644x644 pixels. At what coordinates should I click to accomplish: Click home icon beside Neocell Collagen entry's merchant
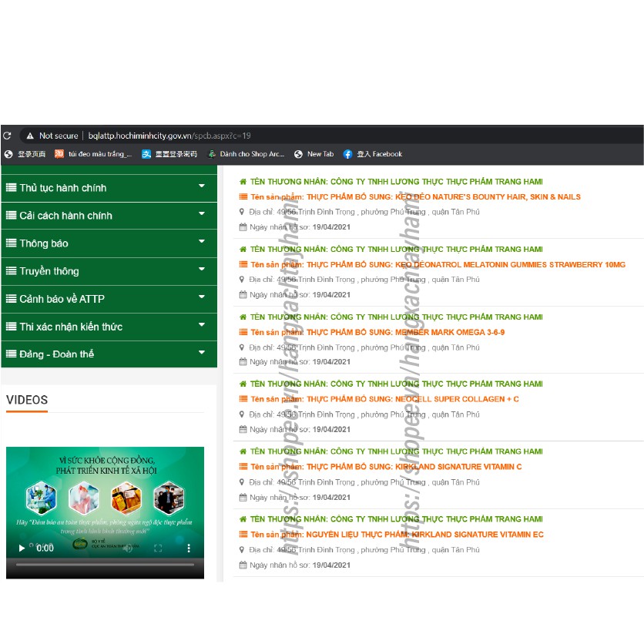coord(243,384)
